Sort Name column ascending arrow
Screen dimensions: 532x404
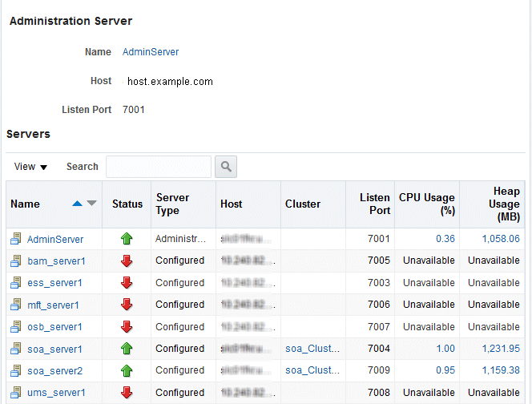click(78, 204)
